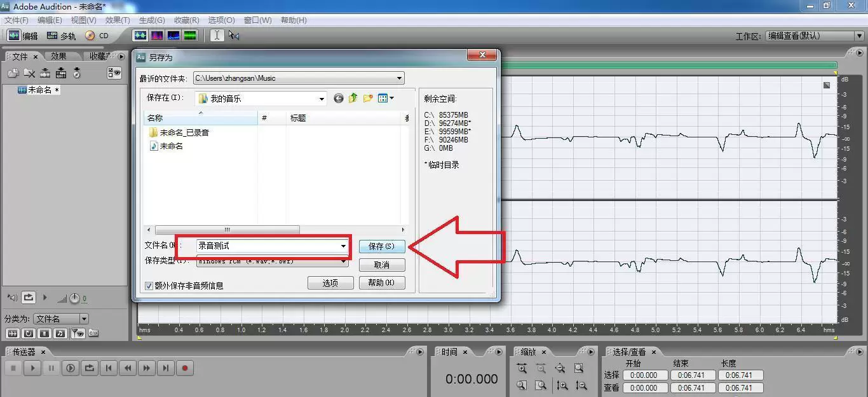Click zoom in vertically icon
Image resolution: width=868 pixels, height=397 pixels.
pyautogui.click(x=562, y=385)
